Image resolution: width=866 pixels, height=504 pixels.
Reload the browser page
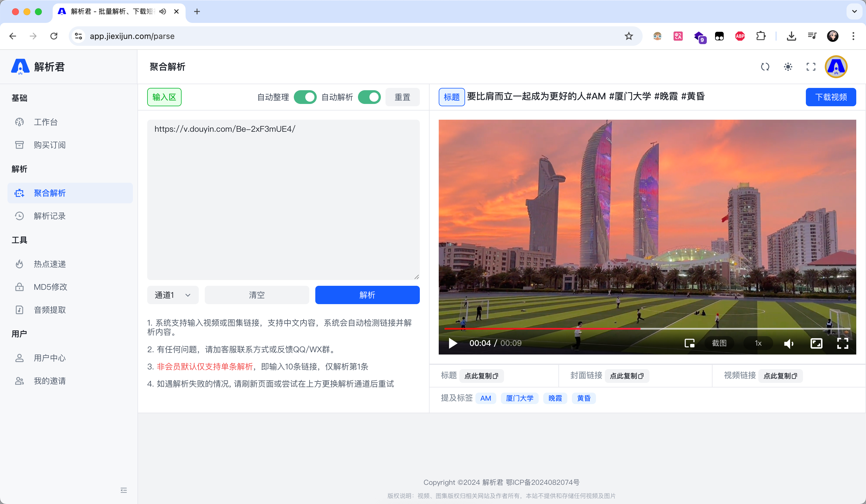click(x=54, y=36)
